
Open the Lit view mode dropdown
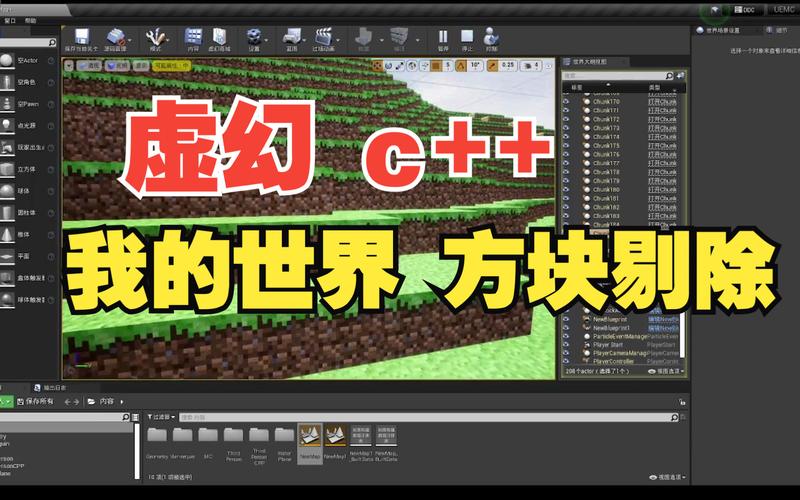117,66
